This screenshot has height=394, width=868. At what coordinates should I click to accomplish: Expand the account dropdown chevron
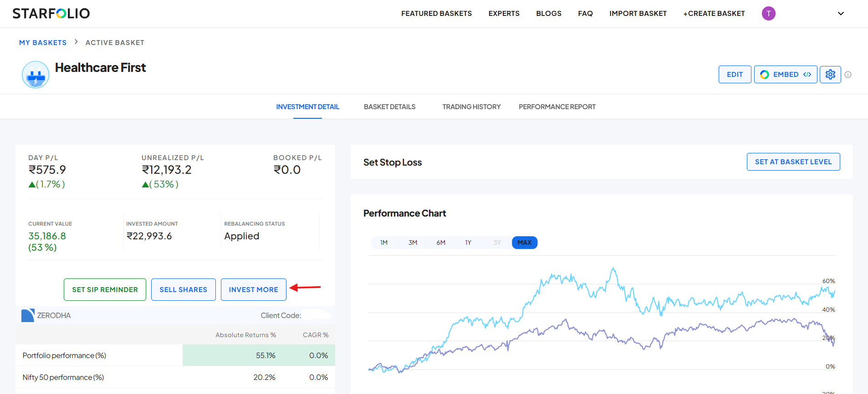coord(841,14)
